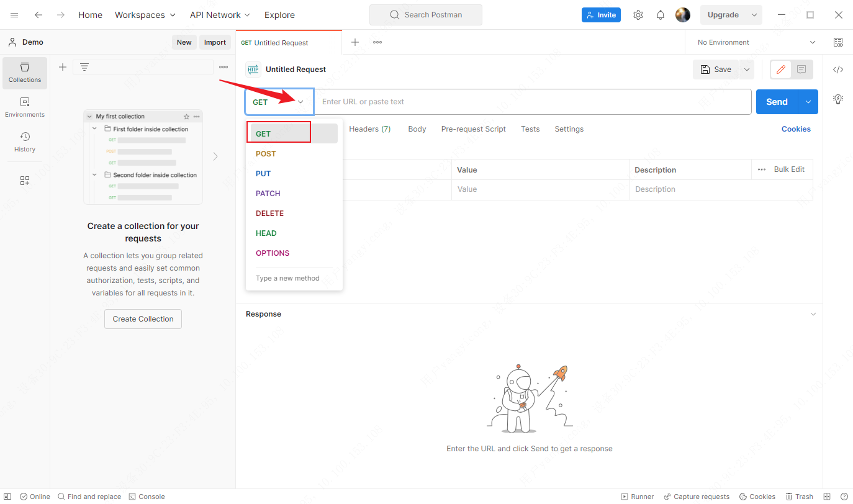Open the user avatar menu

pyautogui.click(x=683, y=15)
